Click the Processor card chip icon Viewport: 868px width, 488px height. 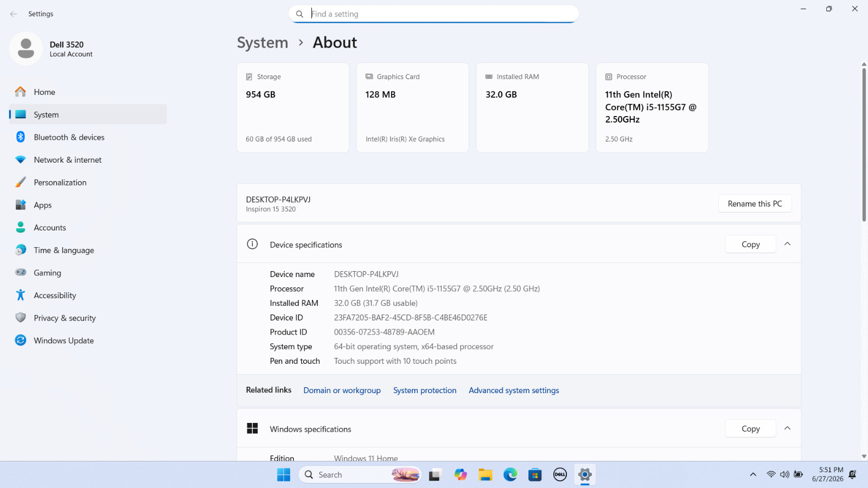pyautogui.click(x=609, y=77)
